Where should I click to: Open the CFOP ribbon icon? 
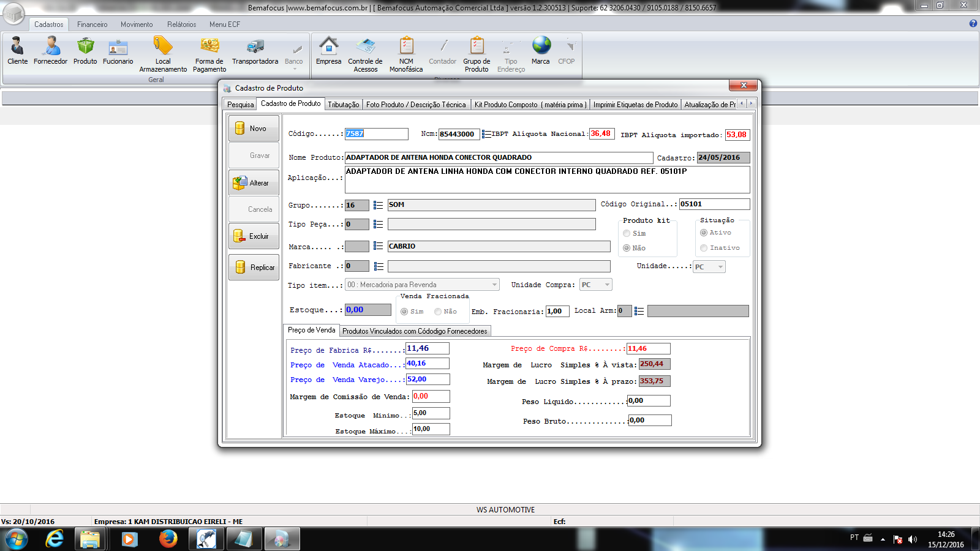[567, 50]
